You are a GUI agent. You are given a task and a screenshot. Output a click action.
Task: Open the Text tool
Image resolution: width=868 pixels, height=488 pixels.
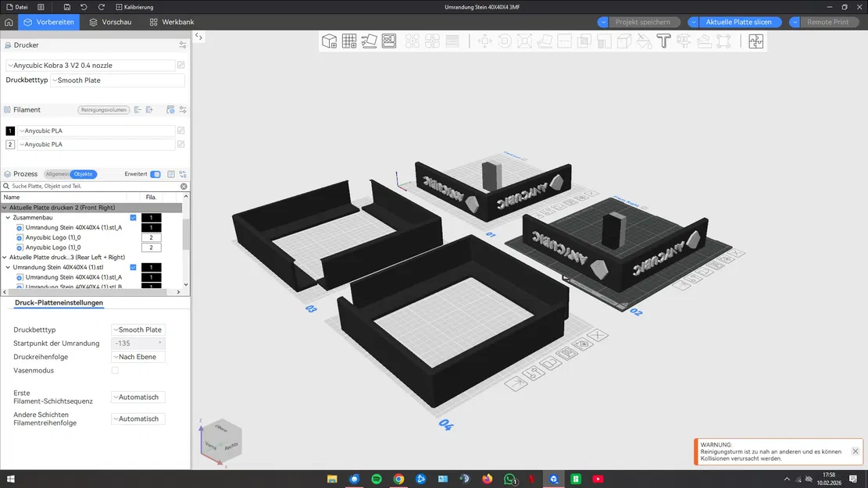point(663,41)
